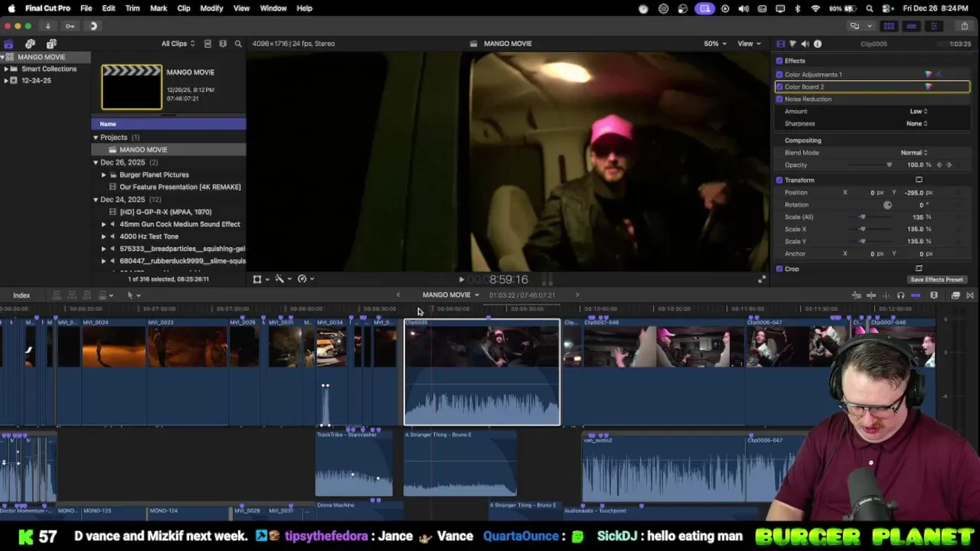Image resolution: width=980 pixels, height=551 pixels.
Task: Open the Audio inspector speaker icon
Action: click(805, 44)
